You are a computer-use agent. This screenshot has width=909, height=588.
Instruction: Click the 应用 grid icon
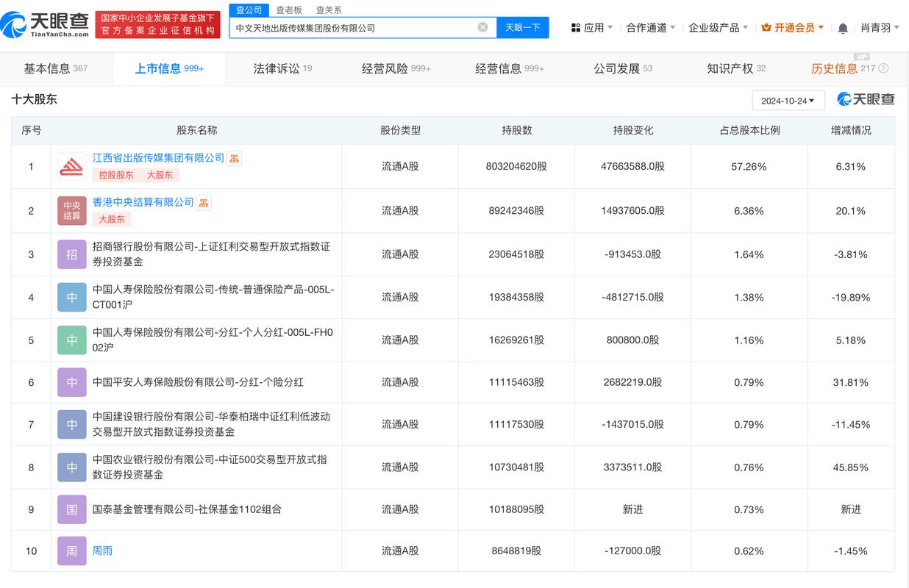pos(576,28)
